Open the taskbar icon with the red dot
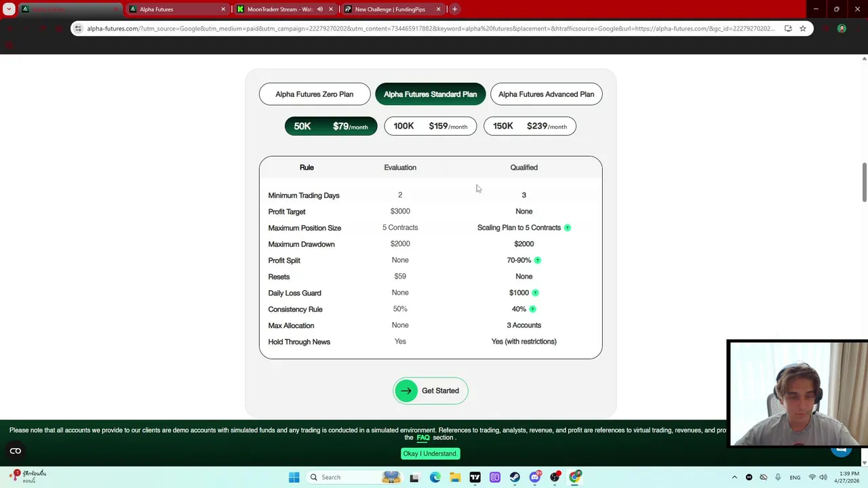 coord(555,477)
